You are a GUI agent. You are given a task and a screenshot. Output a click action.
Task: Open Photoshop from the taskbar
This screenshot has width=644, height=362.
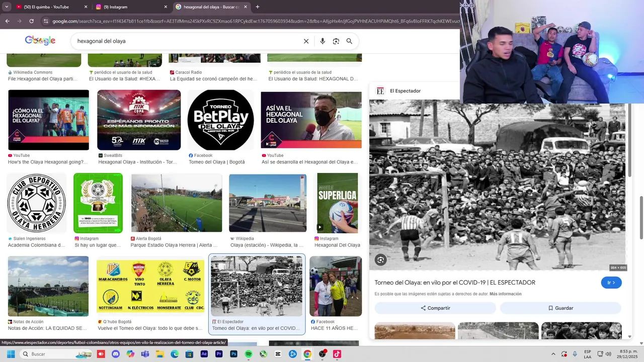(233, 354)
